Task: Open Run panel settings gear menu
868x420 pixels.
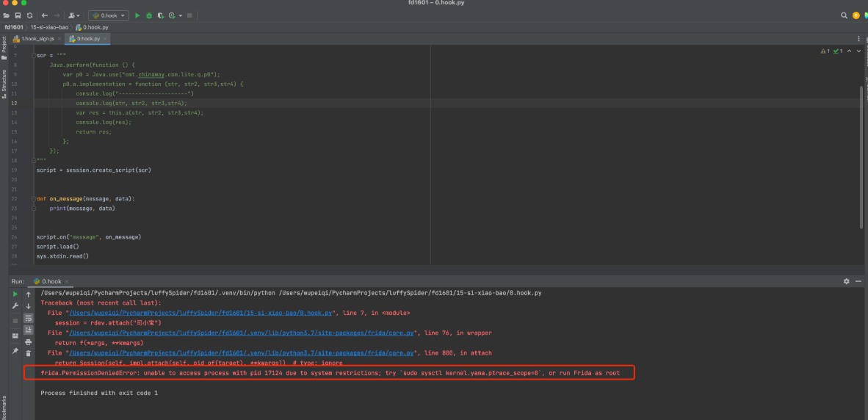Action: [846, 281]
